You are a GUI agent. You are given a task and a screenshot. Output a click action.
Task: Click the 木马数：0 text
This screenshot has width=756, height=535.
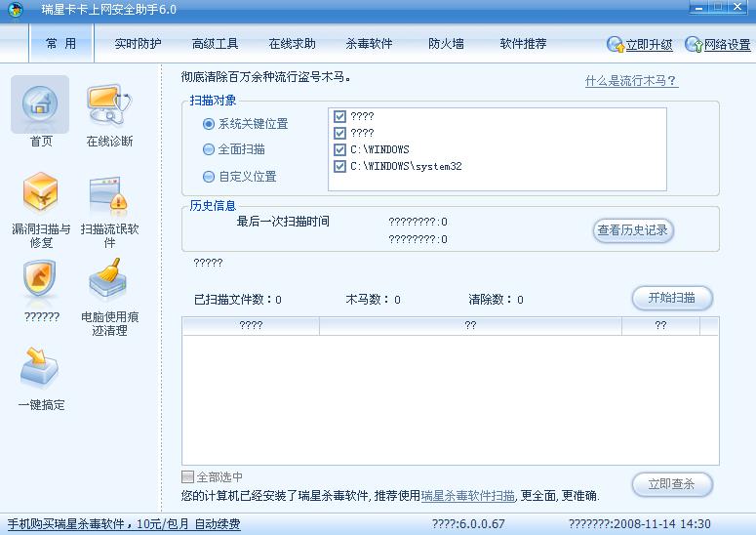pos(373,300)
